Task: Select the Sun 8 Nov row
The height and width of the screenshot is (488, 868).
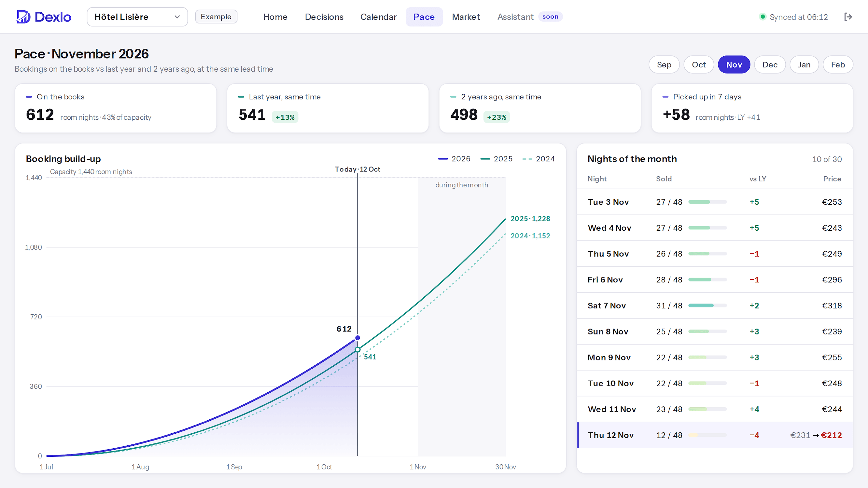Action: [715, 332]
